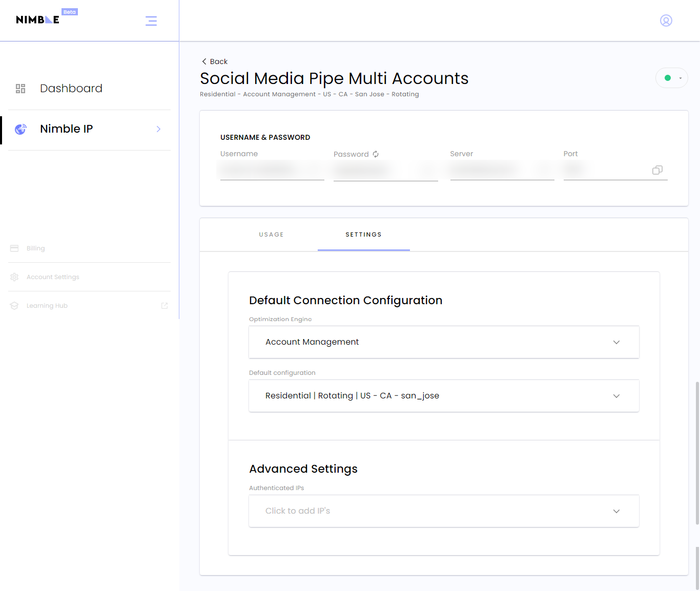Go back using the Back link
Image resolution: width=700 pixels, height=592 pixels.
[x=215, y=61]
